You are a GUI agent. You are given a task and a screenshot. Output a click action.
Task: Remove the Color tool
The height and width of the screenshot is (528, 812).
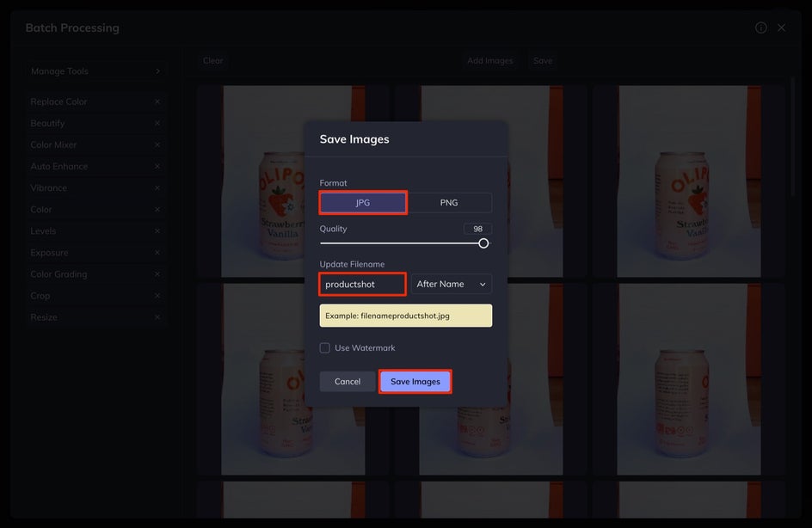157,210
